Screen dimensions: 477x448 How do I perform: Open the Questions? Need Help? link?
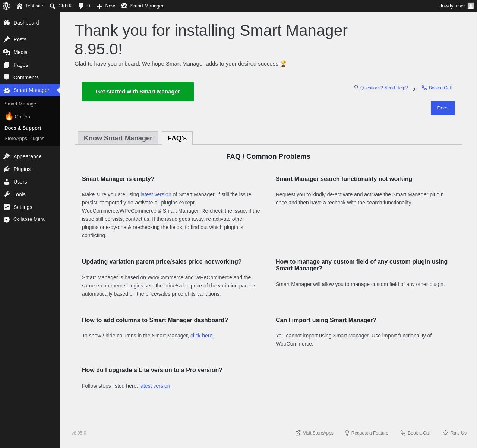pyautogui.click(x=384, y=88)
